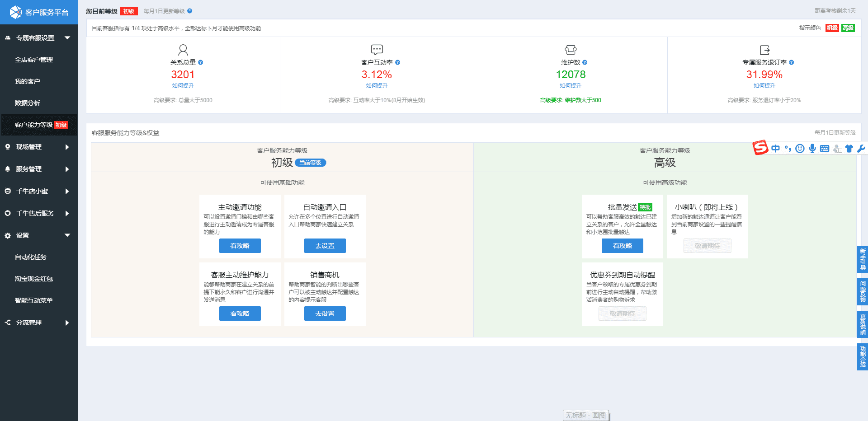This screenshot has height=421, width=868.
Task: Select 数据分析 from the sidebar
Action: [28, 103]
